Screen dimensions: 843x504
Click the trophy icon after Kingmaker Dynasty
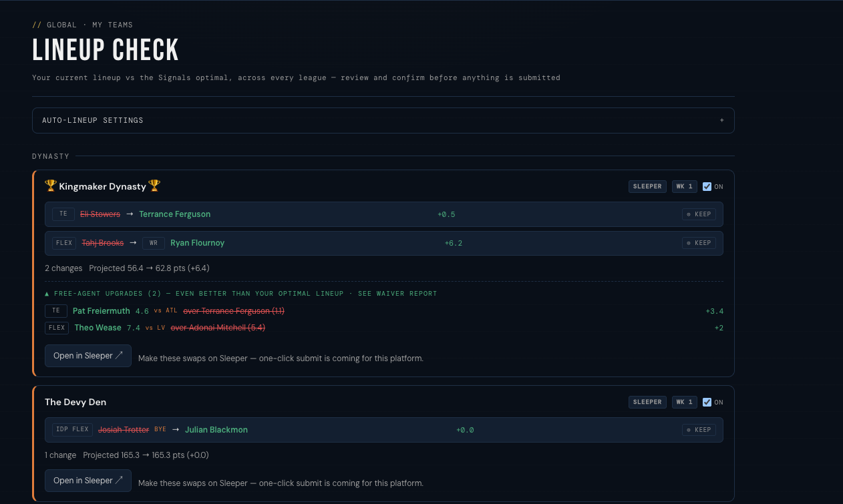tap(154, 186)
